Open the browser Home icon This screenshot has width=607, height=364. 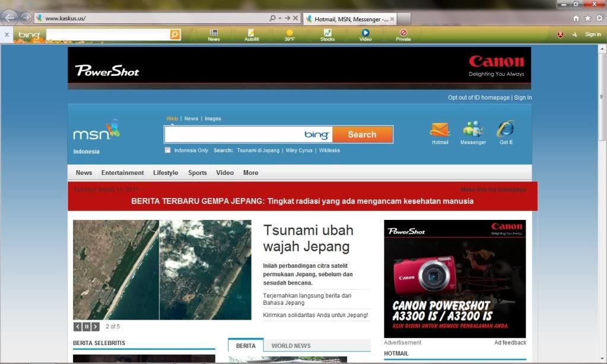pyautogui.click(x=576, y=18)
